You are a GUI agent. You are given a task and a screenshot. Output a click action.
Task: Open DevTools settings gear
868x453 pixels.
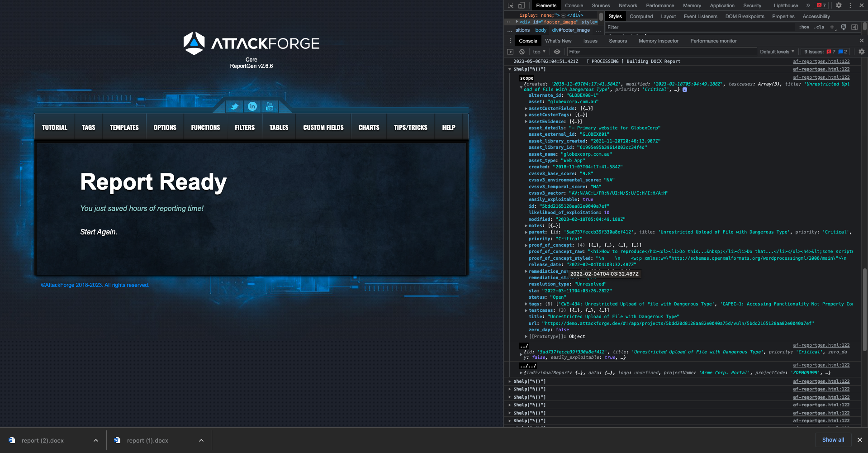point(839,5)
